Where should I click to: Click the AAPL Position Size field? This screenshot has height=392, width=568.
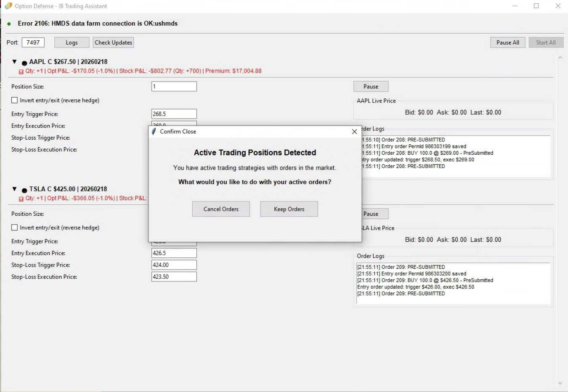174,87
